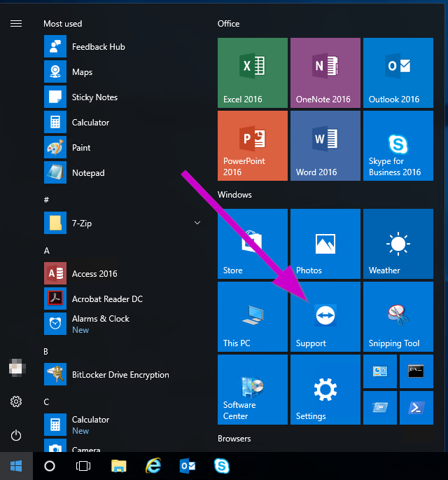Open Task View on the taskbar
Image resolution: width=448 pixels, height=480 pixels.
click(x=83, y=466)
